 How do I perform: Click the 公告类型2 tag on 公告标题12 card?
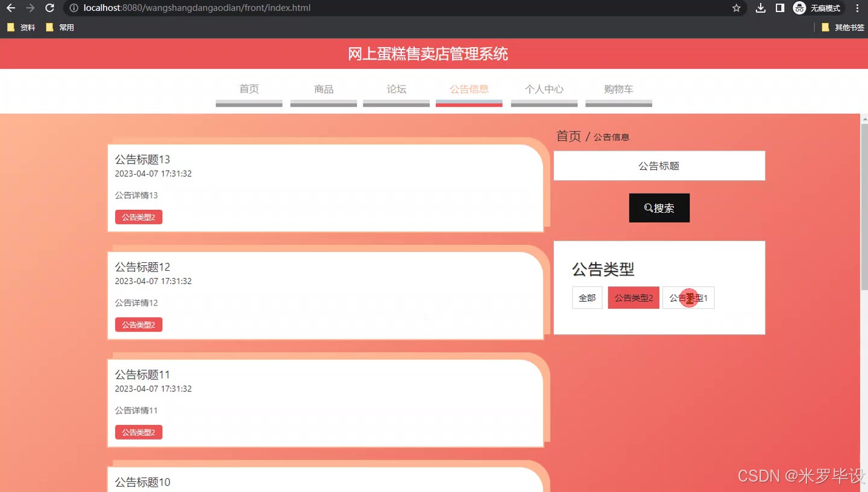point(139,324)
